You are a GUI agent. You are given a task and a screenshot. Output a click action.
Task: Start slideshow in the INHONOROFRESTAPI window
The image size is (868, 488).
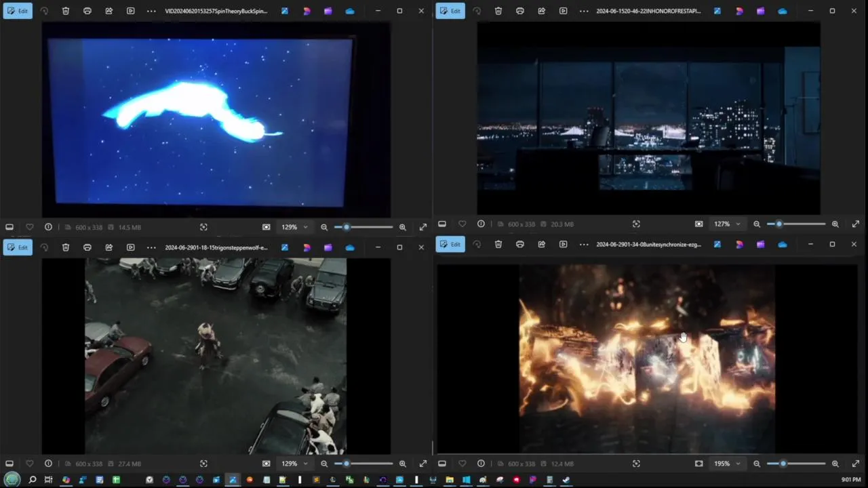point(564,11)
